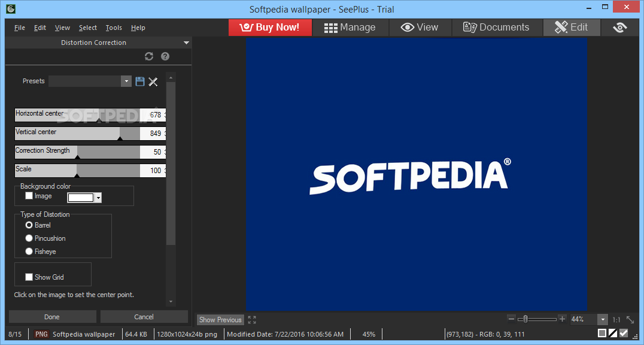The width and height of the screenshot is (644, 345).
Task: Open the Tools menu
Action: coord(114,28)
